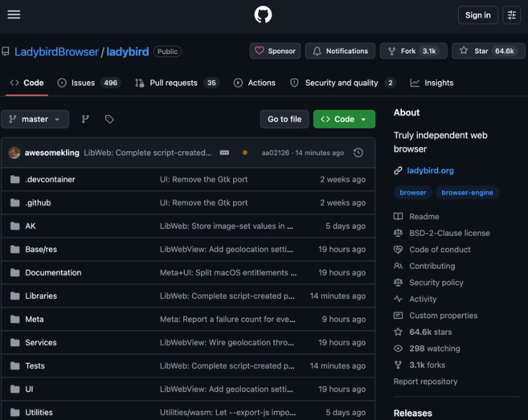
Task: Click awesomekling's avatar
Action: coord(15,153)
